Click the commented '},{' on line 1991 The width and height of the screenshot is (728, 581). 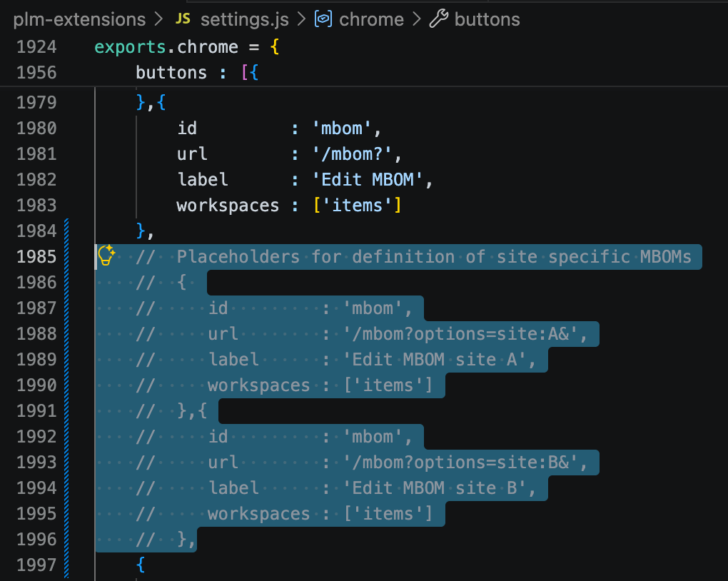192,411
